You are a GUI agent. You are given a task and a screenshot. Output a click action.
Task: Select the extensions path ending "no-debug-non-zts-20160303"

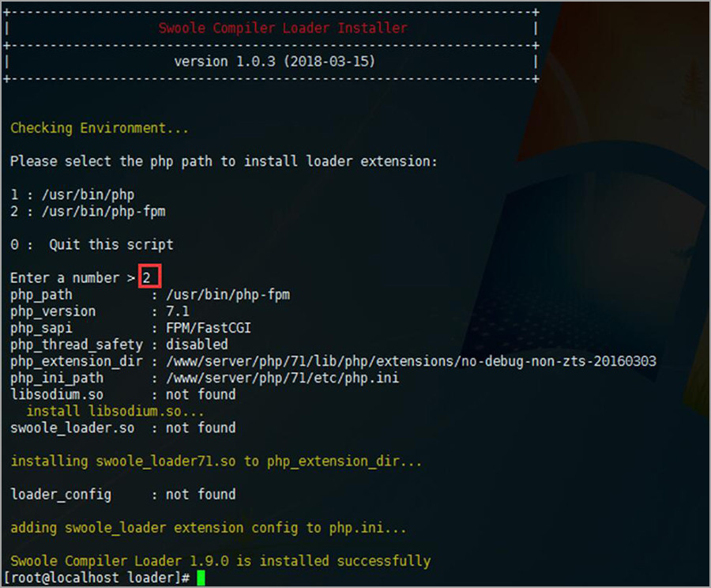tap(412, 362)
